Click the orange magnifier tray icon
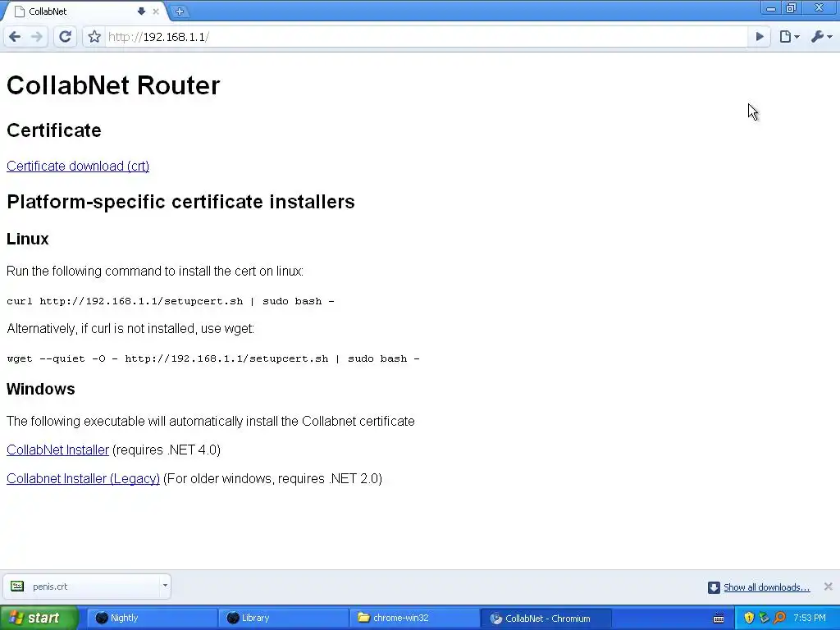Viewport: 840px width, 630px height. click(x=779, y=618)
